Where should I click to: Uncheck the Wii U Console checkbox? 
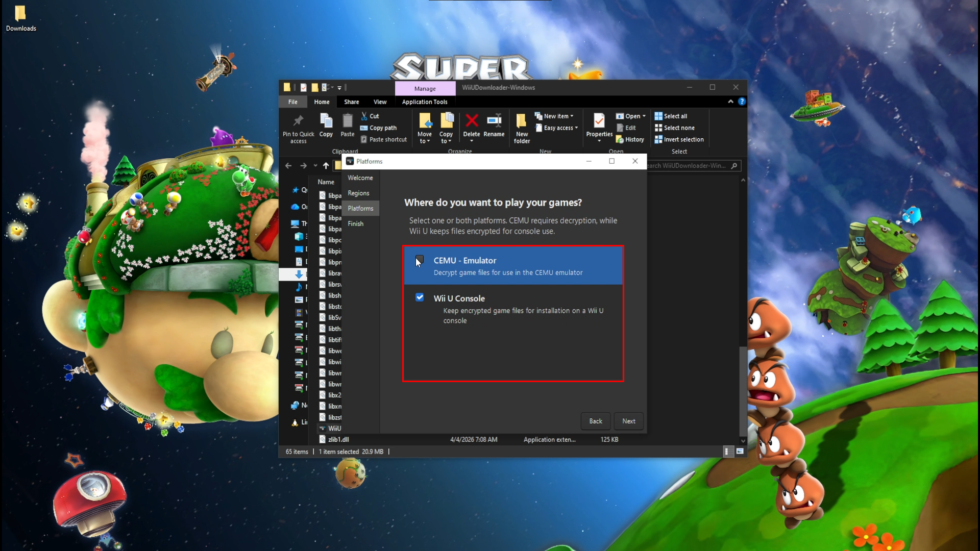(420, 297)
